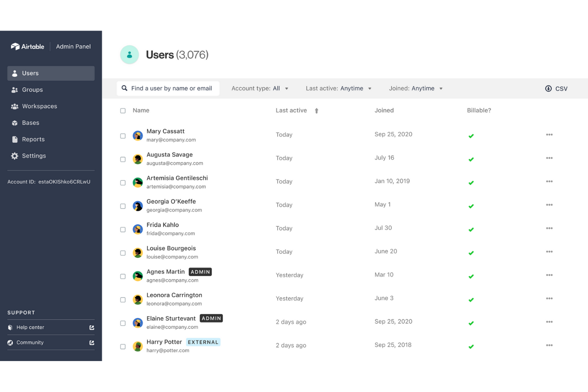
Task: Open the actions menu for Agnes Martin
Action: (x=549, y=275)
